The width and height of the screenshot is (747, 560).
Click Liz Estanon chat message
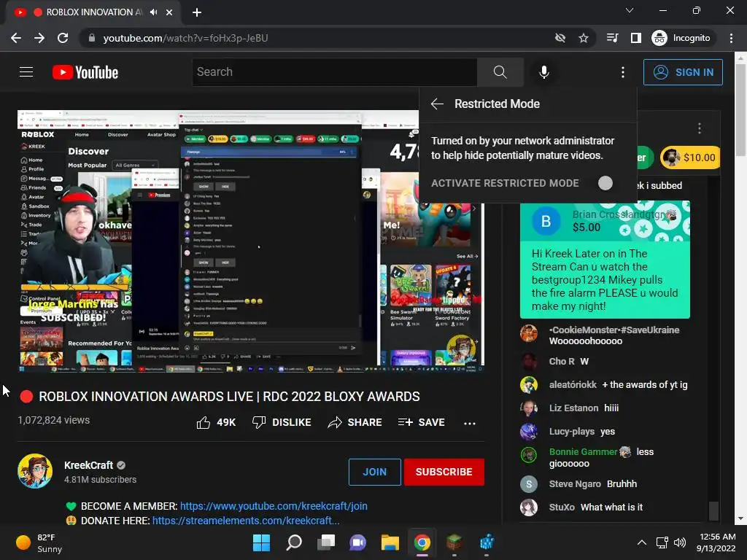612,408
